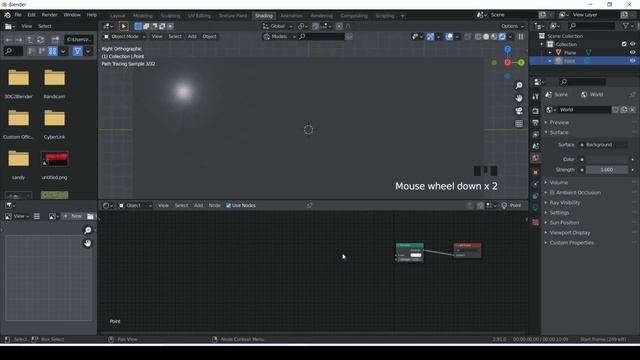
Task: Toggle visibility of Collection in outliner
Action: coord(632,44)
